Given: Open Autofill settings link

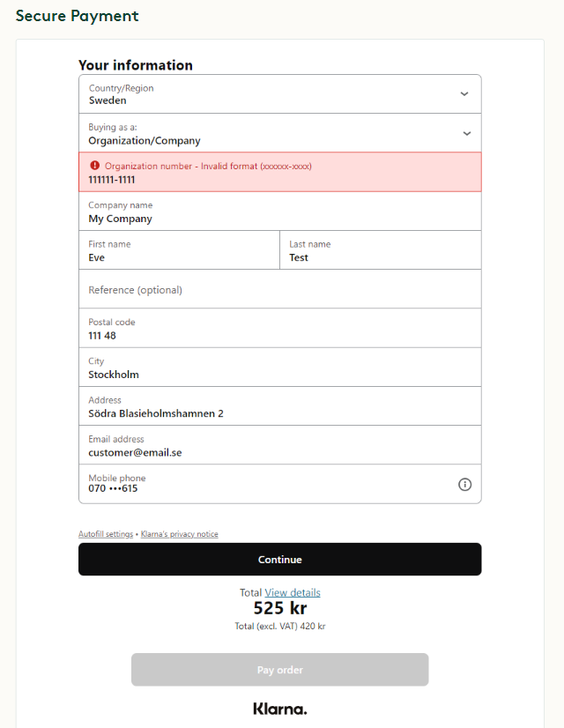Looking at the screenshot, I should click(x=106, y=534).
